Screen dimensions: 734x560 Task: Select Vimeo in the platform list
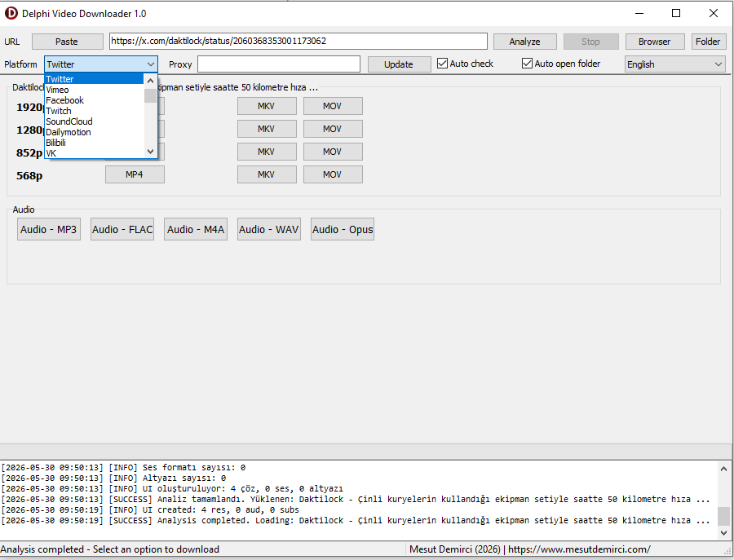[x=94, y=90]
